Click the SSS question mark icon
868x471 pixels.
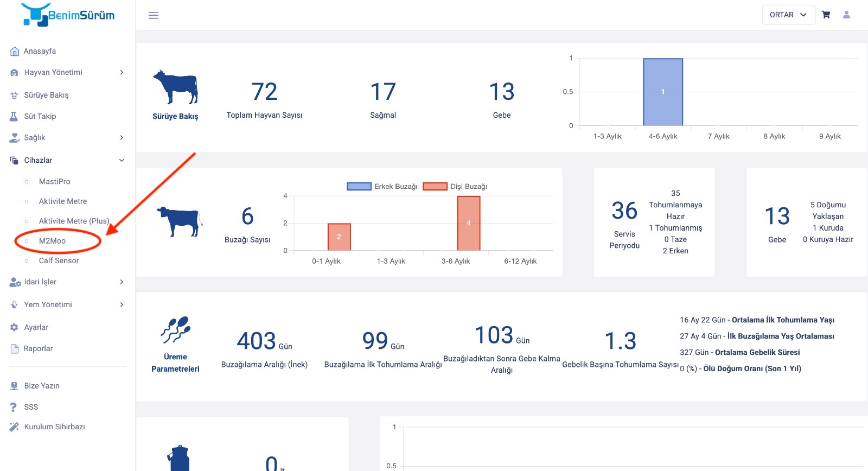pyautogui.click(x=14, y=407)
